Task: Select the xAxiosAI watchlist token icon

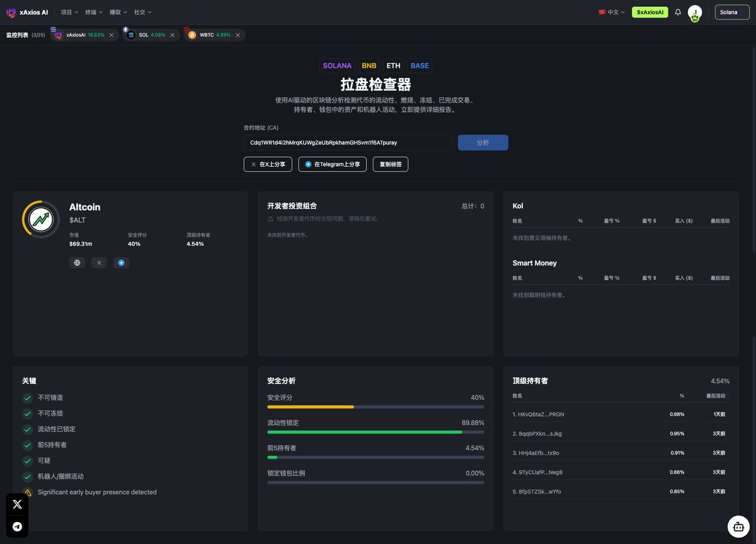Action: 59,35
